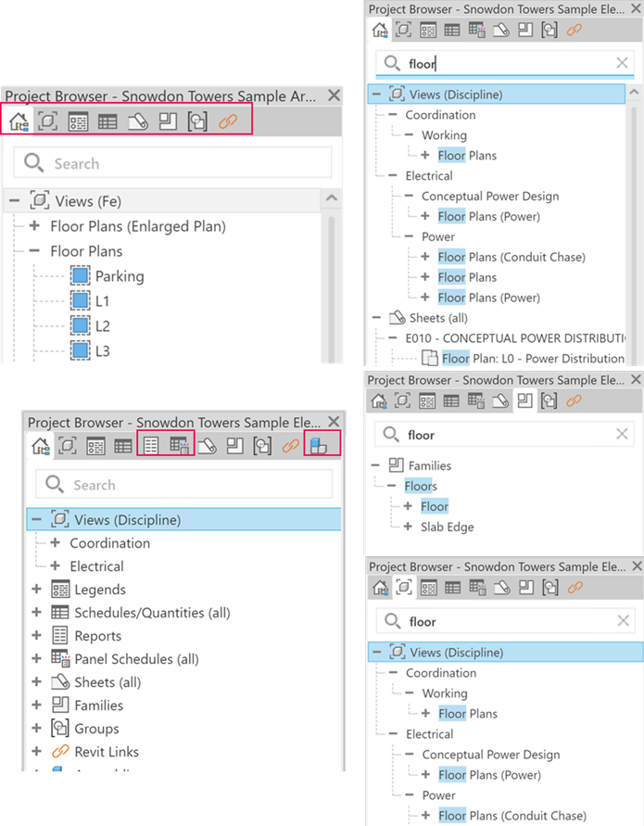
Task: Click Revit Links filter icon in browser showing Slab Edge
Action: point(574,400)
